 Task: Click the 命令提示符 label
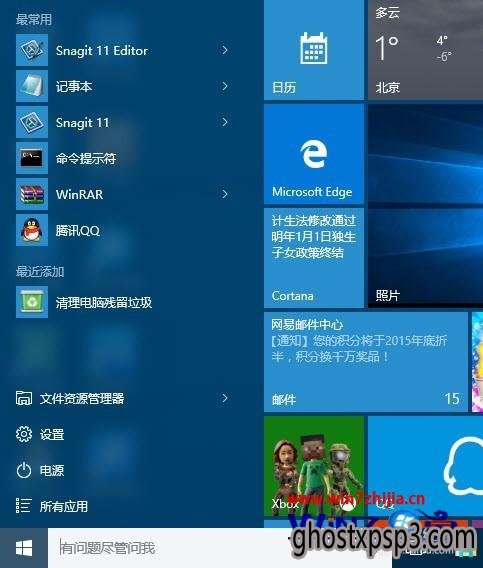[86, 158]
